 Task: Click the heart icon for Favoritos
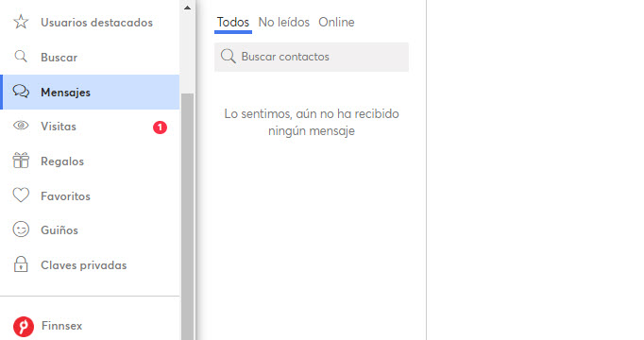point(21,195)
